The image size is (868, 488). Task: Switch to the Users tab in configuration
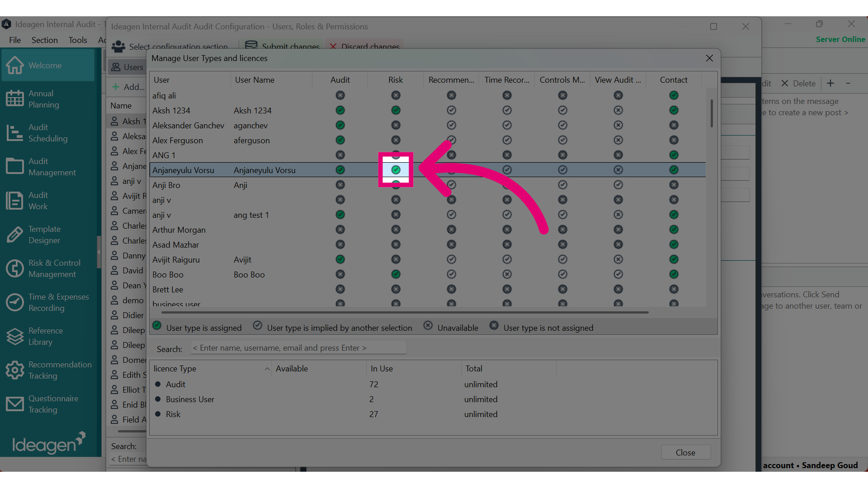point(127,67)
